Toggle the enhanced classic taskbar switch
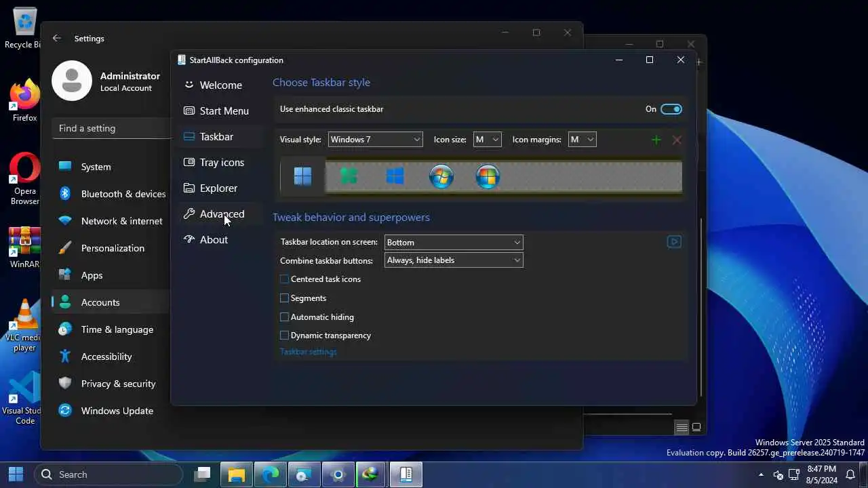The width and height of the screenshot is (868, 488). (x=671, y=109)
